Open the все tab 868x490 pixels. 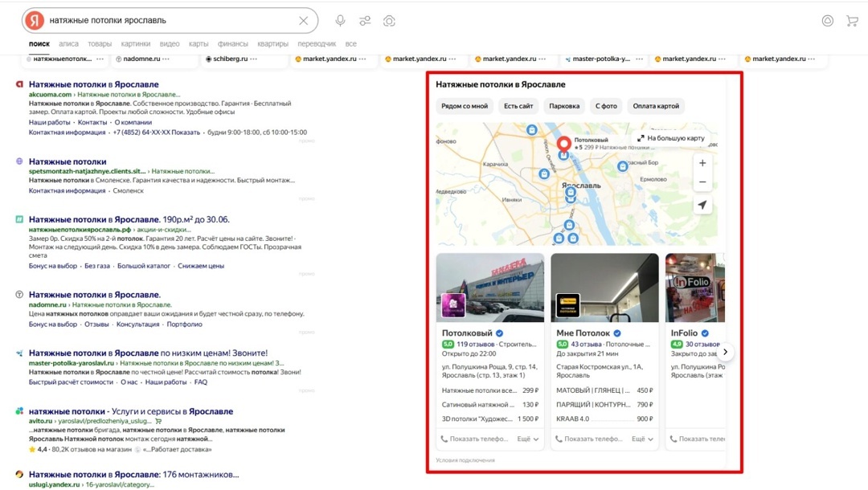[351, 43]
